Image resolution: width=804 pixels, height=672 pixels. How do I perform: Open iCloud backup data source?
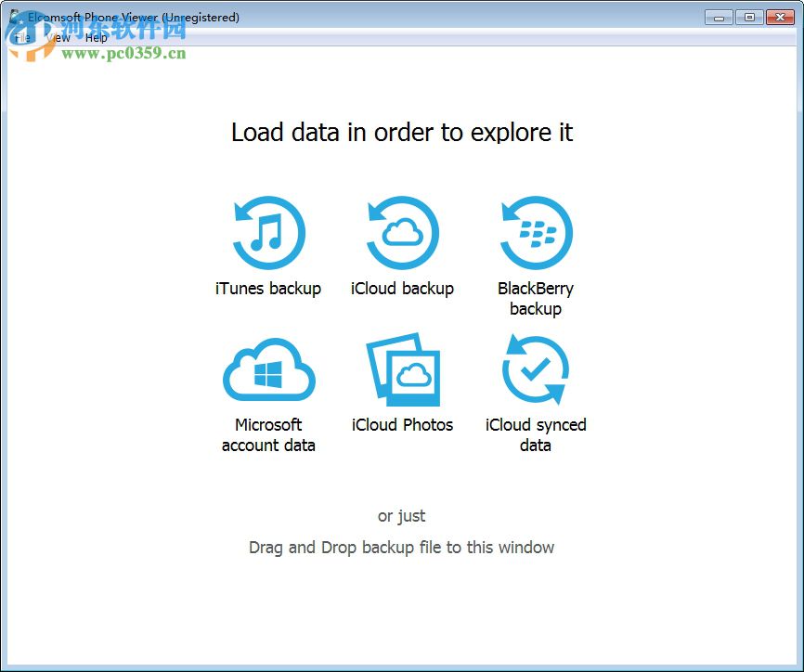402,231
